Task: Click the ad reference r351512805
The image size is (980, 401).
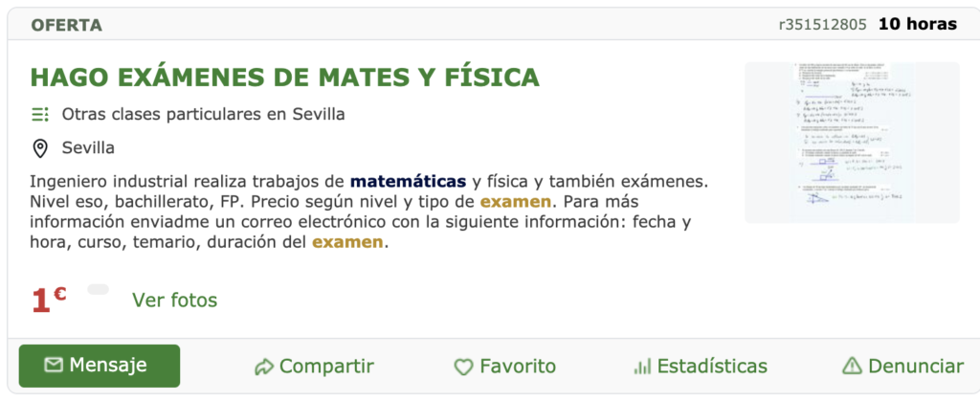Action: click(822, 25)
